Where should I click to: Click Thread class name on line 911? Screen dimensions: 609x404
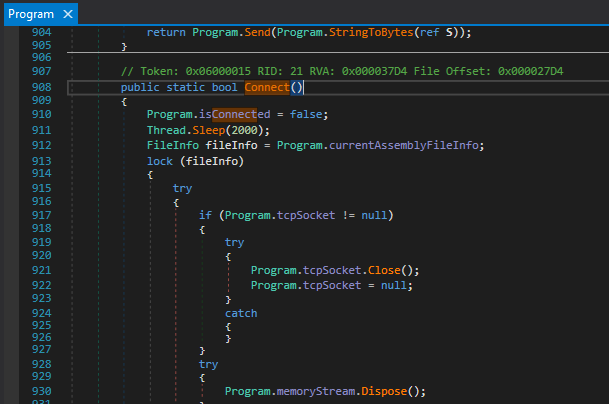click(x=166, y=130)
